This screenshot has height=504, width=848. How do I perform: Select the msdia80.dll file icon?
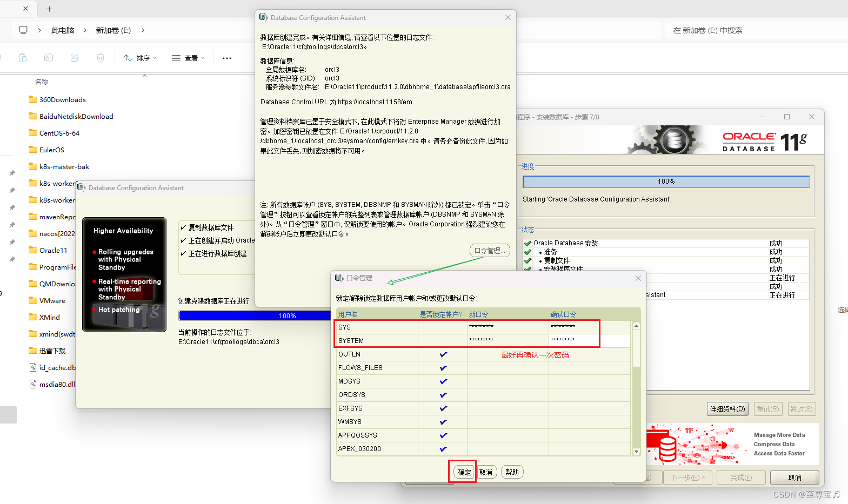33,384
